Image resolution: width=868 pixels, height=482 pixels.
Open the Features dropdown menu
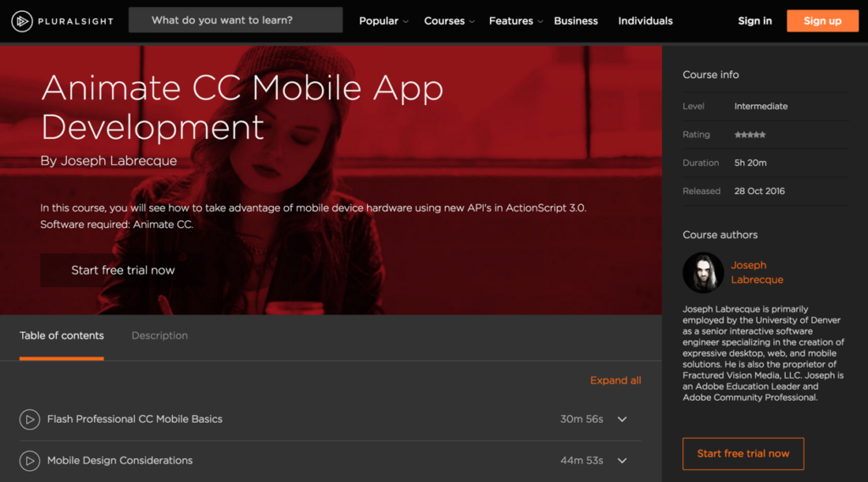pos(515,21)
